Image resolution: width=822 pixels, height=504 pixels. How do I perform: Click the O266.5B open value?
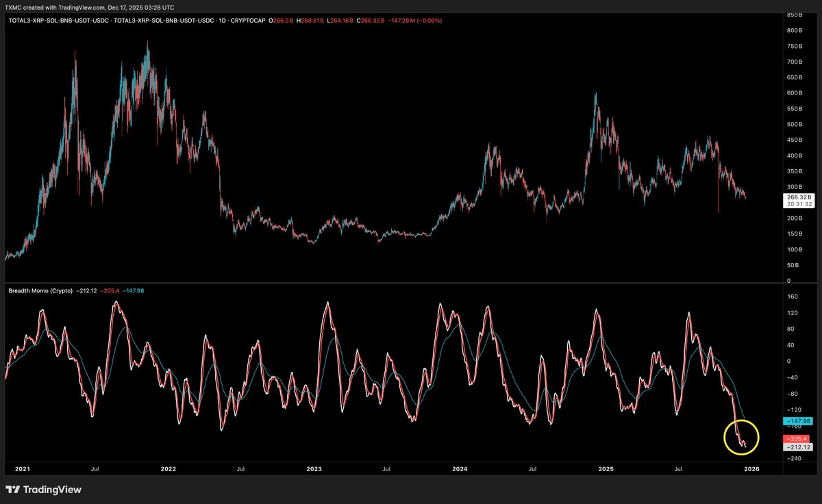pyautogui.click(x=284, y=21)
